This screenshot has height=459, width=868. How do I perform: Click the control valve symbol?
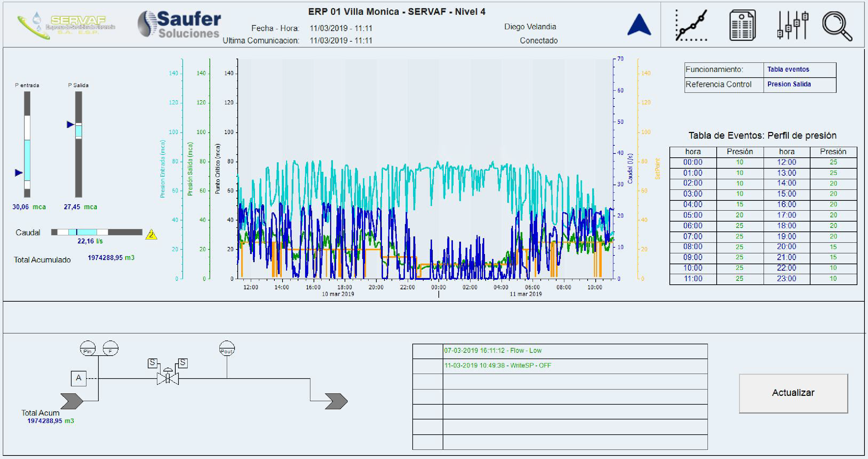[168, 378]
